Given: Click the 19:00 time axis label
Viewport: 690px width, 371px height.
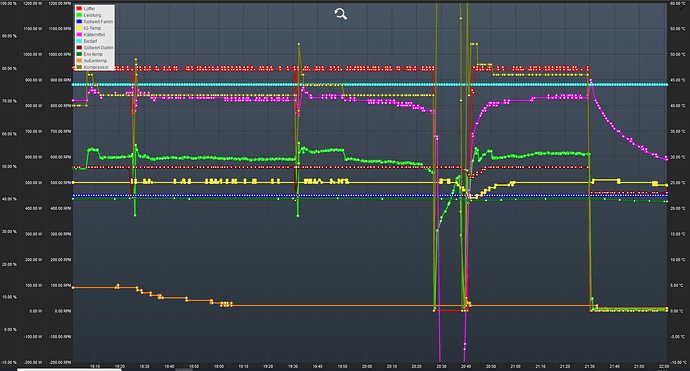Looking at the screenshot, I should [219, 366].
